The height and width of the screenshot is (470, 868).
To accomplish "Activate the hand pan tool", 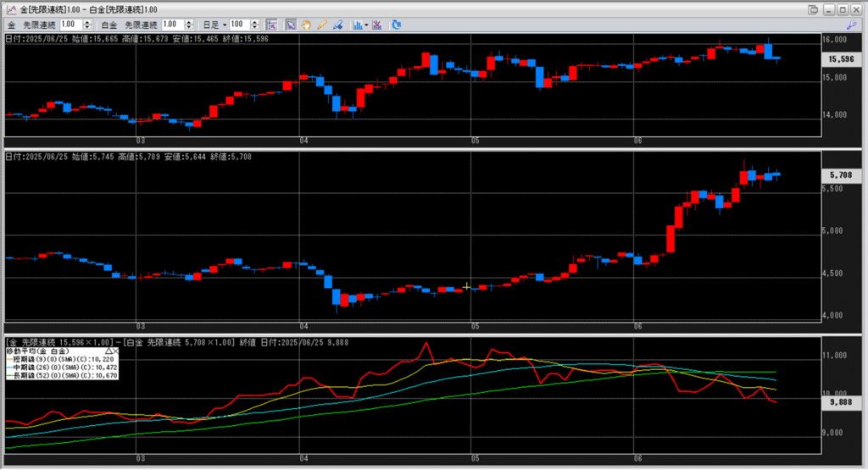I will [x=306, y=25].
